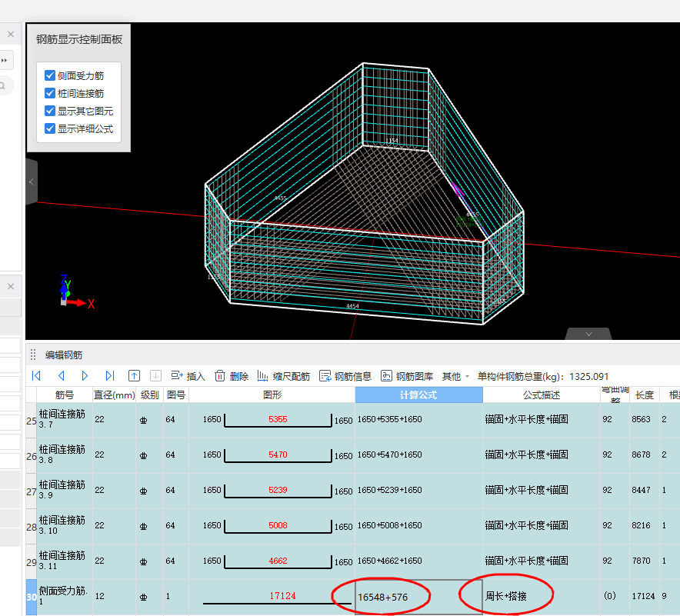Click formula cell 16548+576

418,598
